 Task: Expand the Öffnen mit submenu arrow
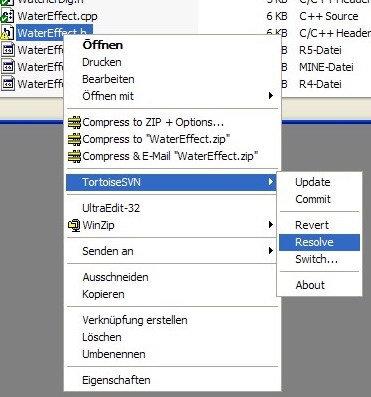coord(271,96)
